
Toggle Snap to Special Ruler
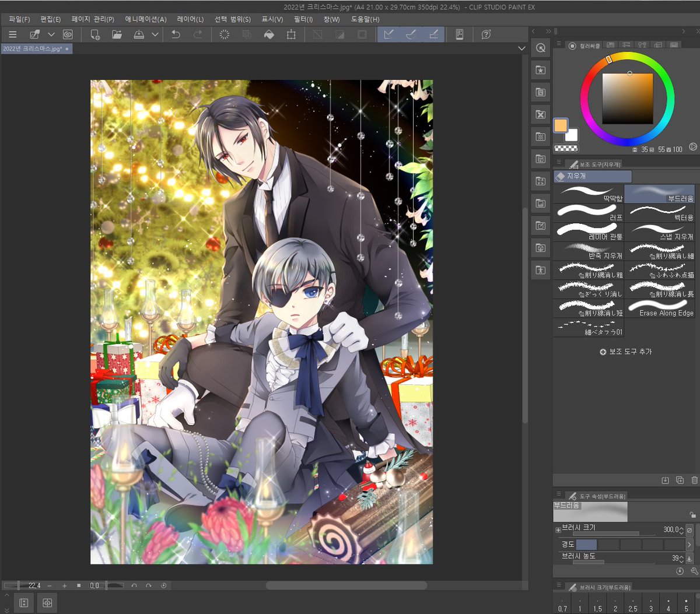411,34
